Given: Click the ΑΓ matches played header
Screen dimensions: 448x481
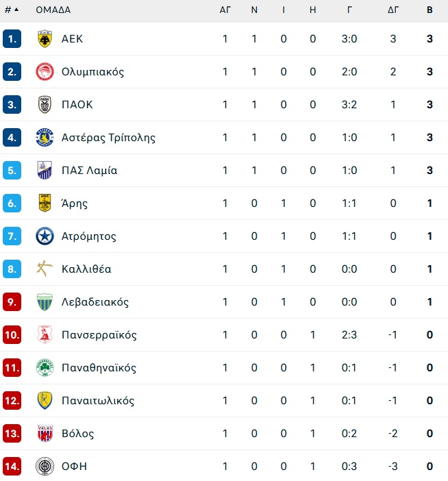Looking at the screenshot, I should tap(225, 10).
